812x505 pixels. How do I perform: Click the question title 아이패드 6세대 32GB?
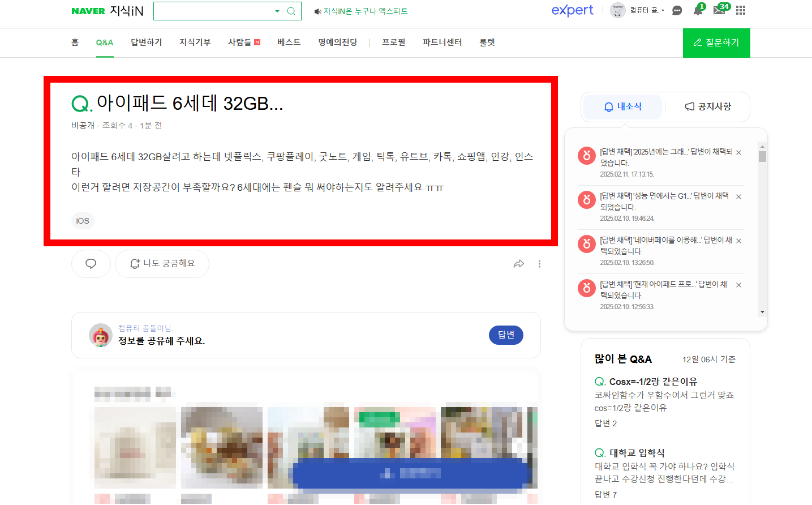tap(190, 103)
